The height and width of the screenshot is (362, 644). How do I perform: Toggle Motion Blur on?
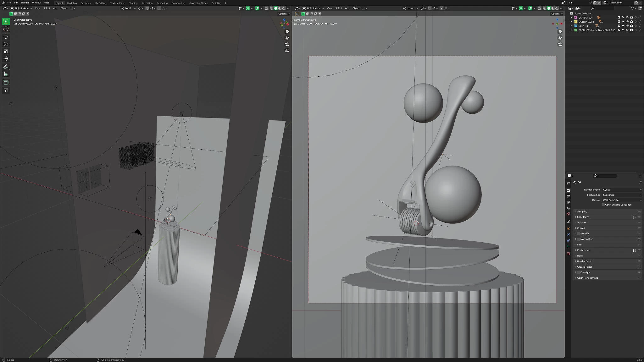579,239
